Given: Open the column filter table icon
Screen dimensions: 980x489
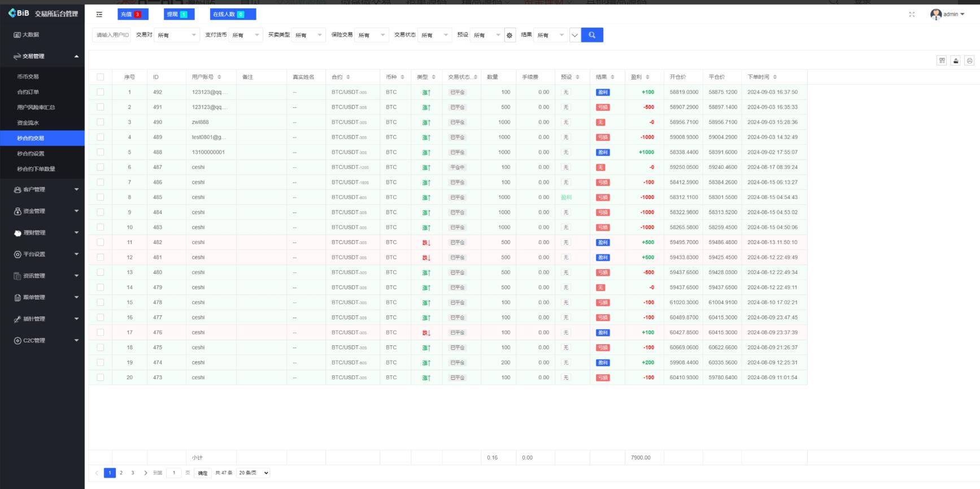Looking at the screenshot, I should [942, 60].
